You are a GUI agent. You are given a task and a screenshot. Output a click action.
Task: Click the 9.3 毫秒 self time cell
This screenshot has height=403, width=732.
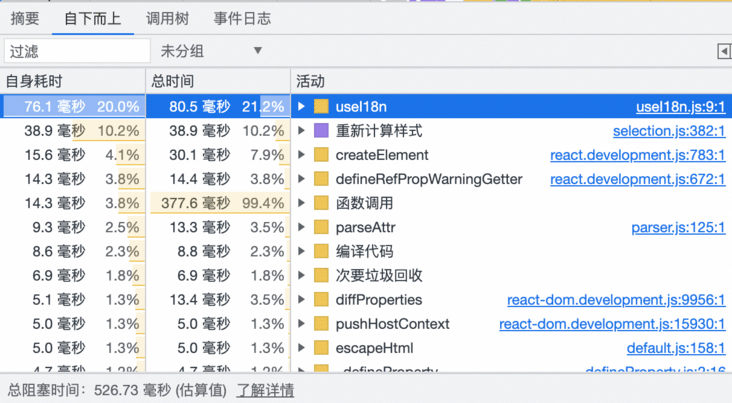tap(72, 227)
